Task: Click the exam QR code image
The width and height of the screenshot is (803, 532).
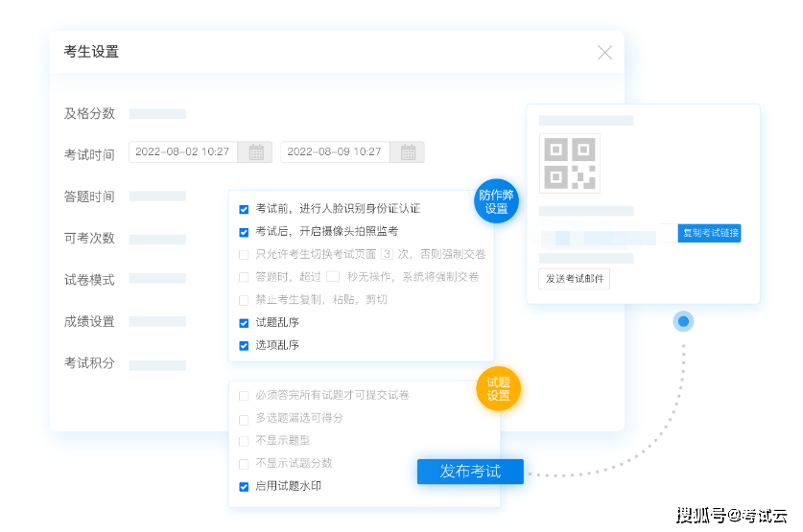Action: pos(570,164)
